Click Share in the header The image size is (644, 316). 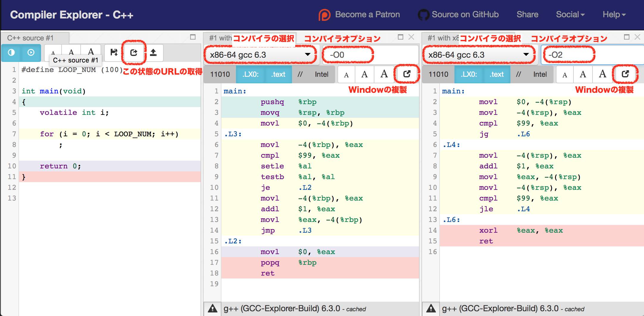click(527, 15)
